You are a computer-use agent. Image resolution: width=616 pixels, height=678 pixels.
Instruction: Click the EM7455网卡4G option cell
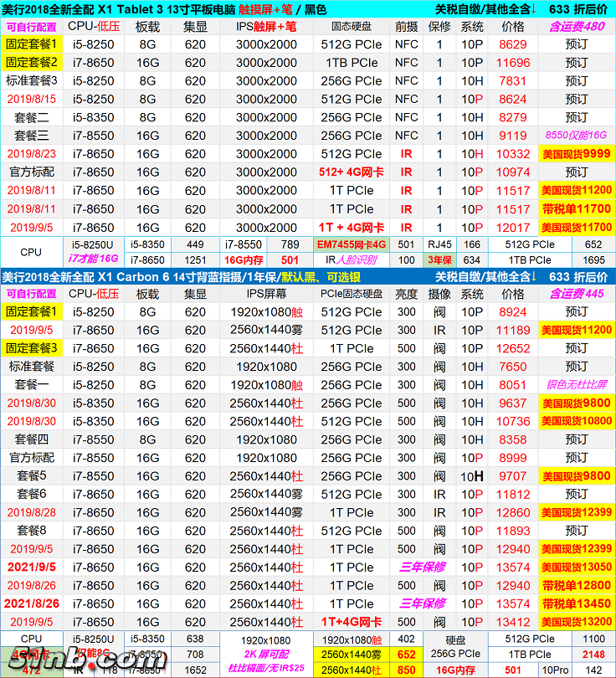point(352,244)
